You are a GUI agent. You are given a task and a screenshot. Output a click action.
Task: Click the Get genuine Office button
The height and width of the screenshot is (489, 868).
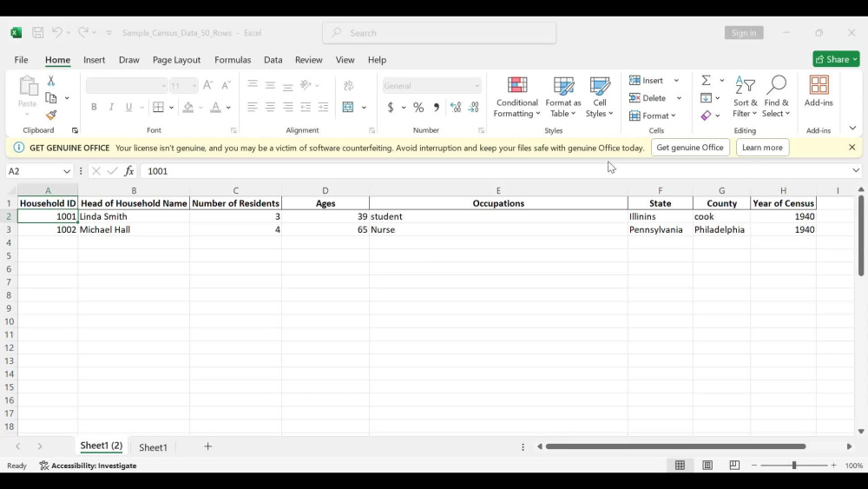tap(690, 148)
